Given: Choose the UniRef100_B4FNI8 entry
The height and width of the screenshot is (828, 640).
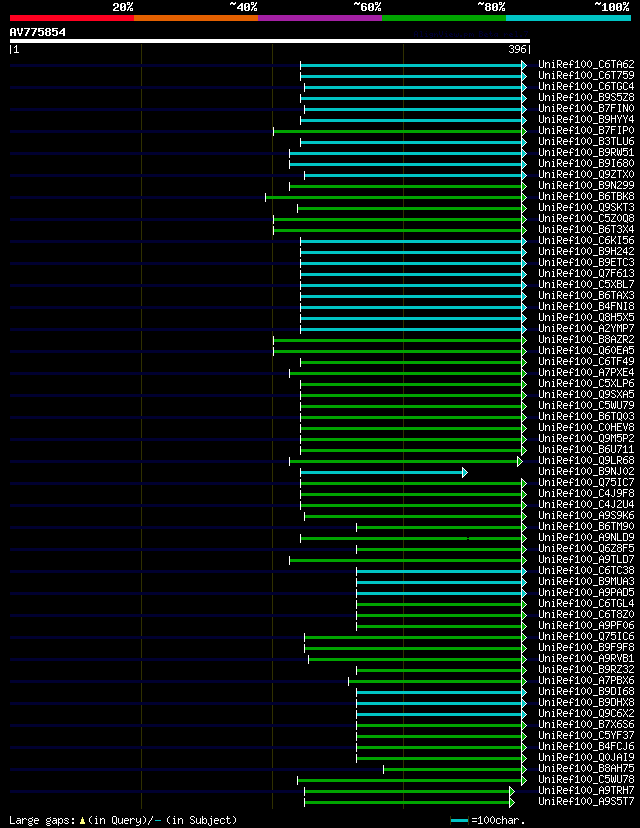Looking at the screenshot, I should (586, 307).
